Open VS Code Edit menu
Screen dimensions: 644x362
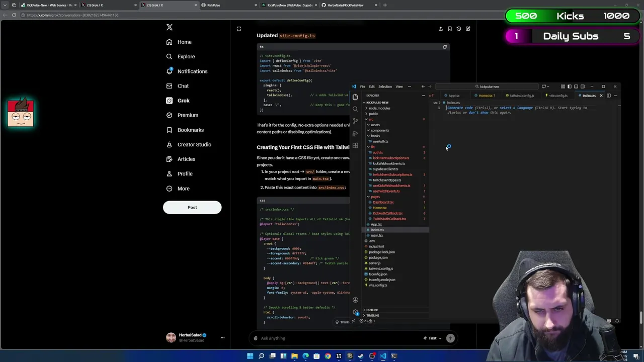coord(372,86)
